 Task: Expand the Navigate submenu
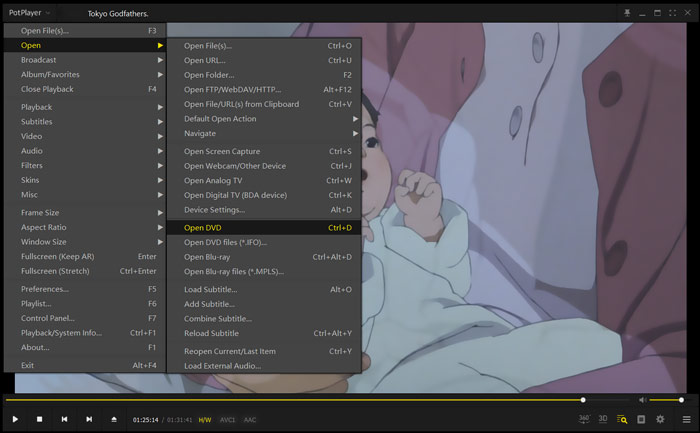pos(264,133)
